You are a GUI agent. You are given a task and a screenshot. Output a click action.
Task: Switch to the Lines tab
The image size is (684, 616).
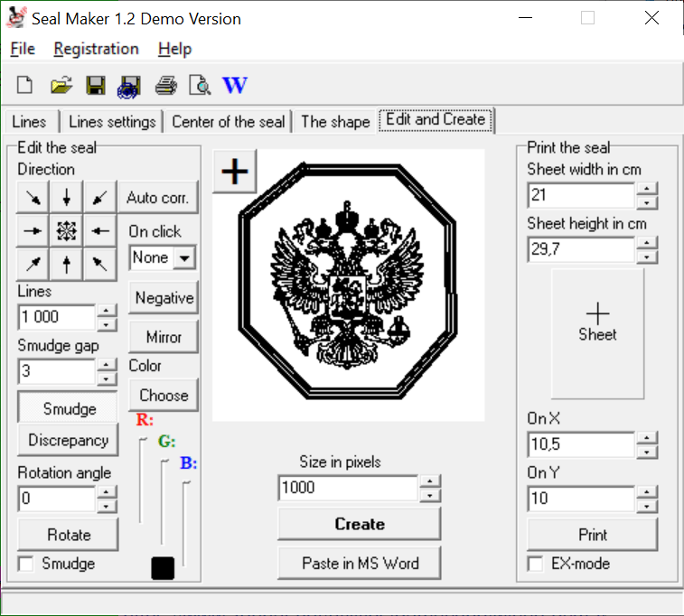(x=29, y=122)
